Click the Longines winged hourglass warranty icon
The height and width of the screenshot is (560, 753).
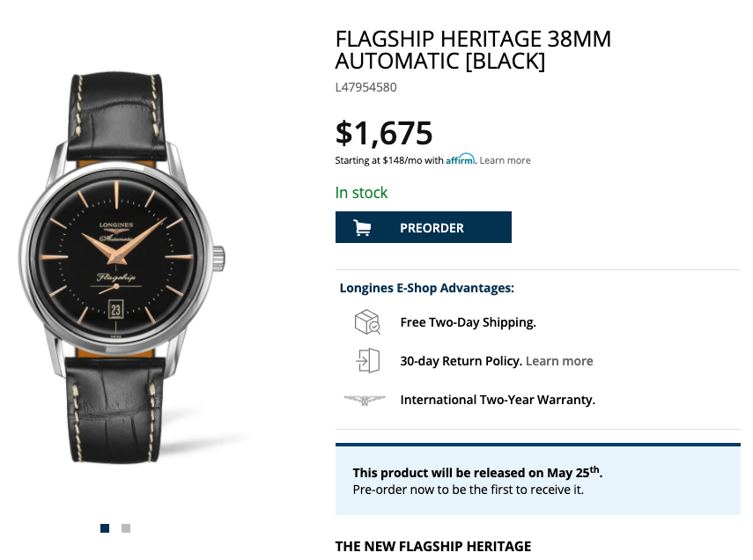(365, 400)
